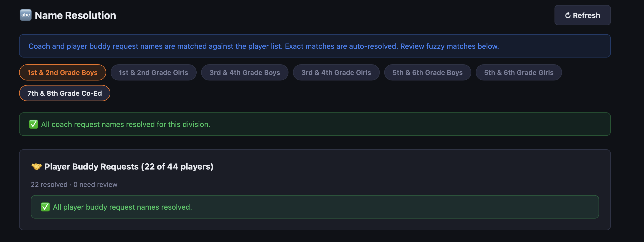Select the 1st & 2nd Grade Boys tab
Screen dimensions: 644x242
click(x=63, y=72)
